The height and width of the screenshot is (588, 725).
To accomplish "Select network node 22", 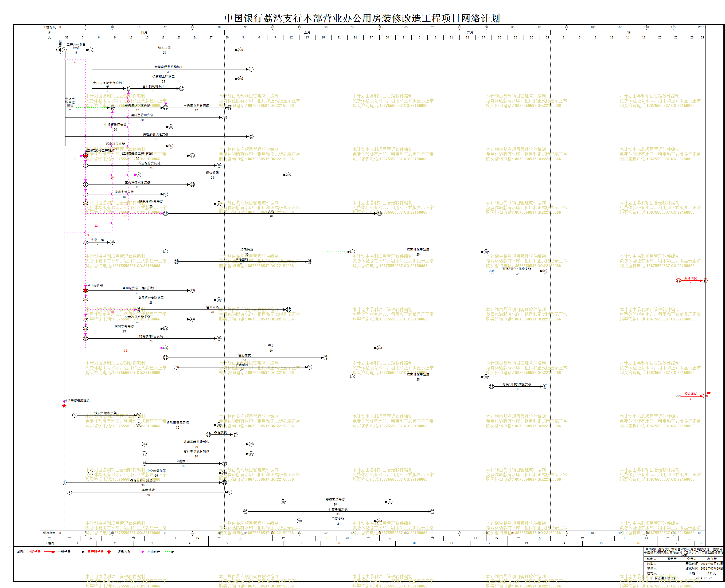I will pyautogui.click(x=139, y=175).
